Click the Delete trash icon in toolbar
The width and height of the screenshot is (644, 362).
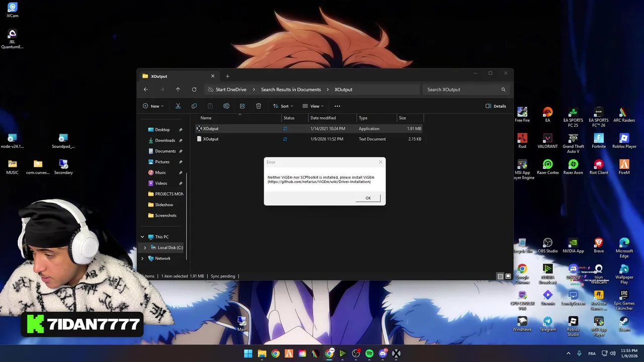258,106
